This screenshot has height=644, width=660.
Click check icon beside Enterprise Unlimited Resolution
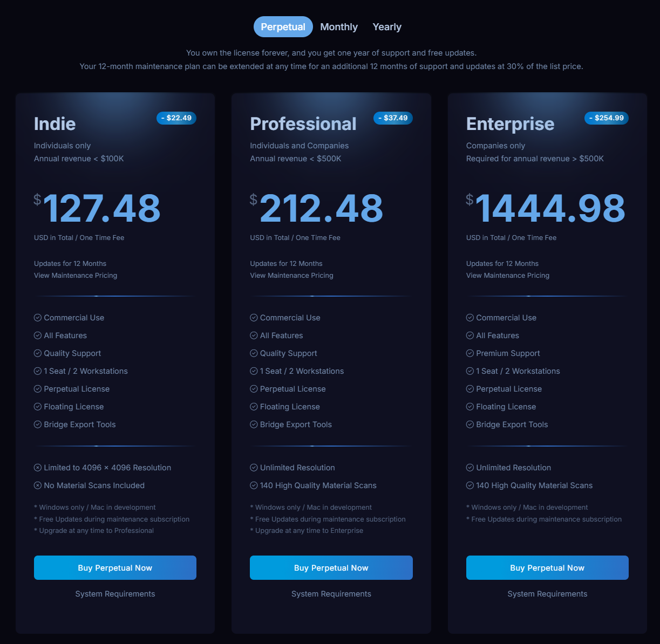point(470,468)
